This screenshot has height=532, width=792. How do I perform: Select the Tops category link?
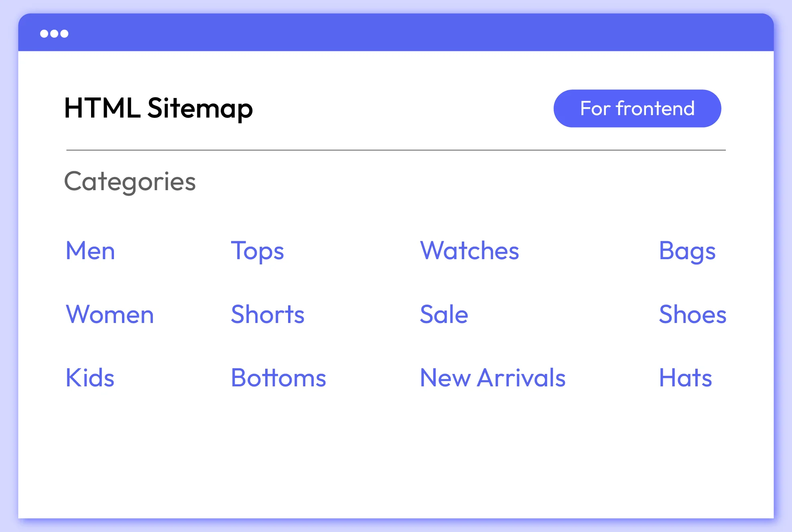(257, 251)
